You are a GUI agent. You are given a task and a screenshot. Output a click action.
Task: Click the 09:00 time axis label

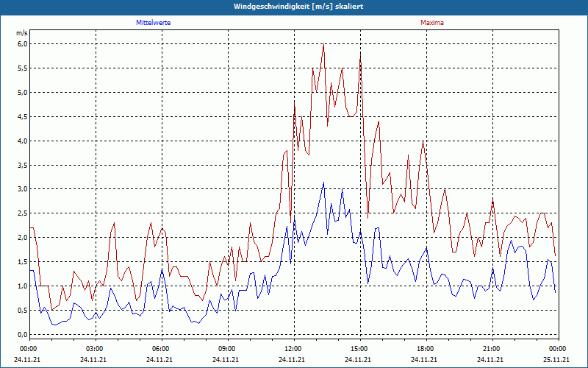click(x=227, y=349)
